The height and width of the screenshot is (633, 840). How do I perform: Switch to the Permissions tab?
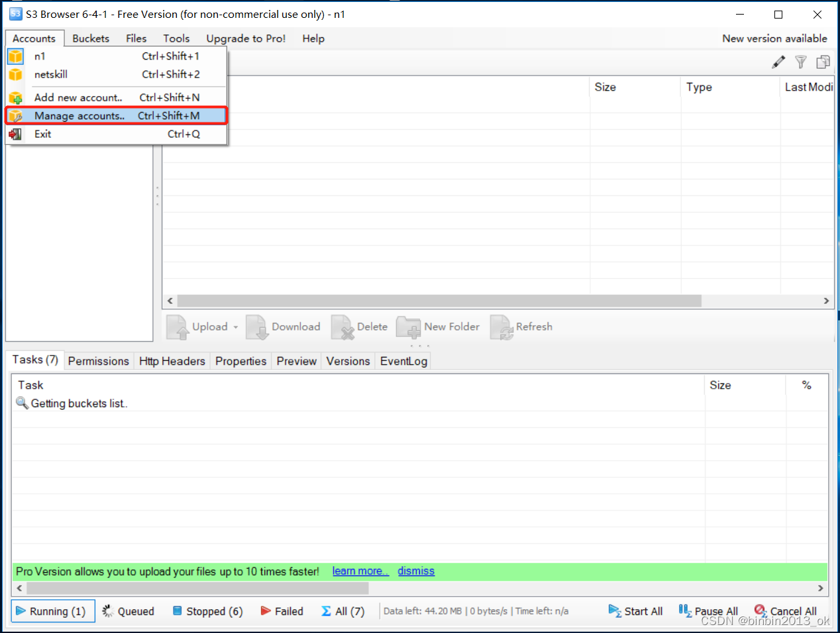99,361
